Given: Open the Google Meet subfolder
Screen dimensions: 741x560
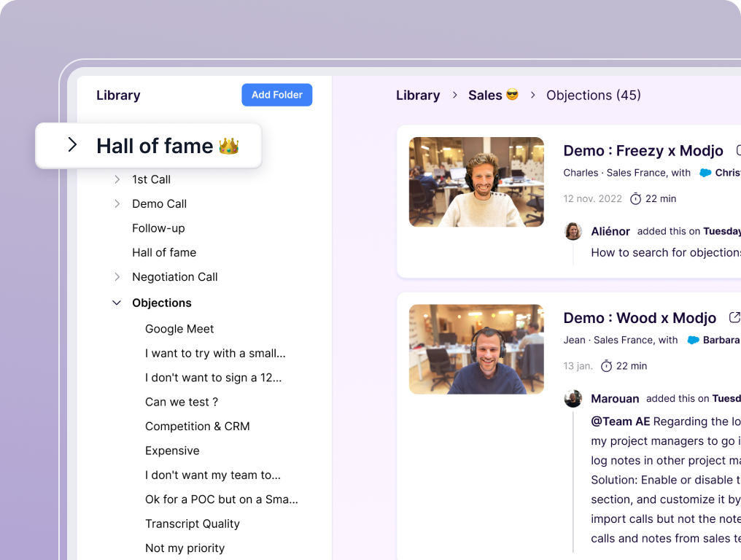Looking at the screenshot, I should pos(179,329).
